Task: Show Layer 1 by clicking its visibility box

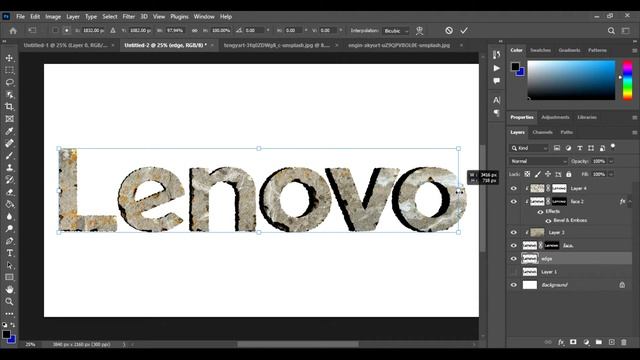Action: point(514,272)
